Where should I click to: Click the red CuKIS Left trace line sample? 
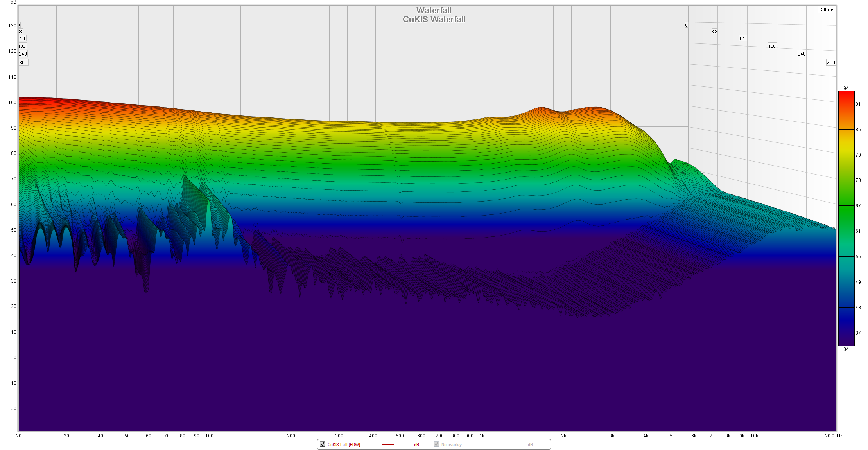point(387,445)
